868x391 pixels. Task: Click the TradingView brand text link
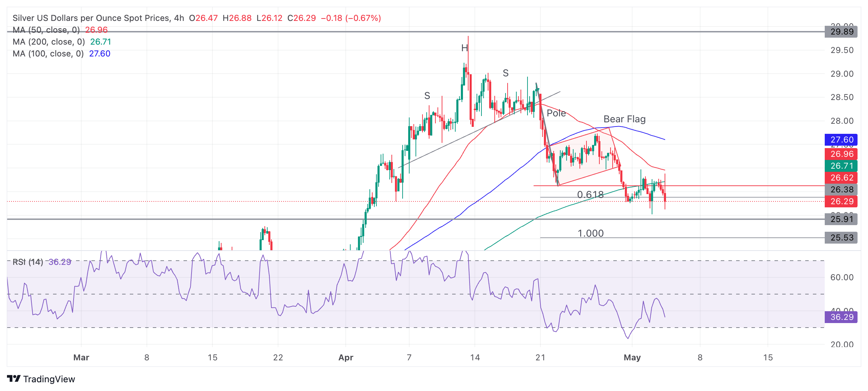(49, 379)
